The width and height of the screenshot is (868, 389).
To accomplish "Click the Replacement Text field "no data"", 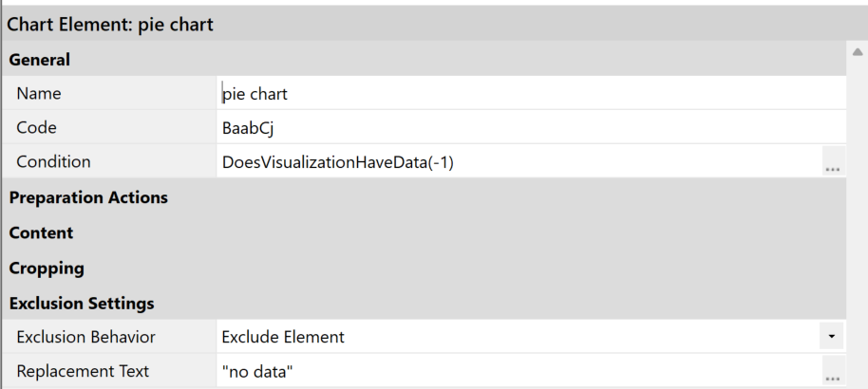I will [x=519, y=371].
